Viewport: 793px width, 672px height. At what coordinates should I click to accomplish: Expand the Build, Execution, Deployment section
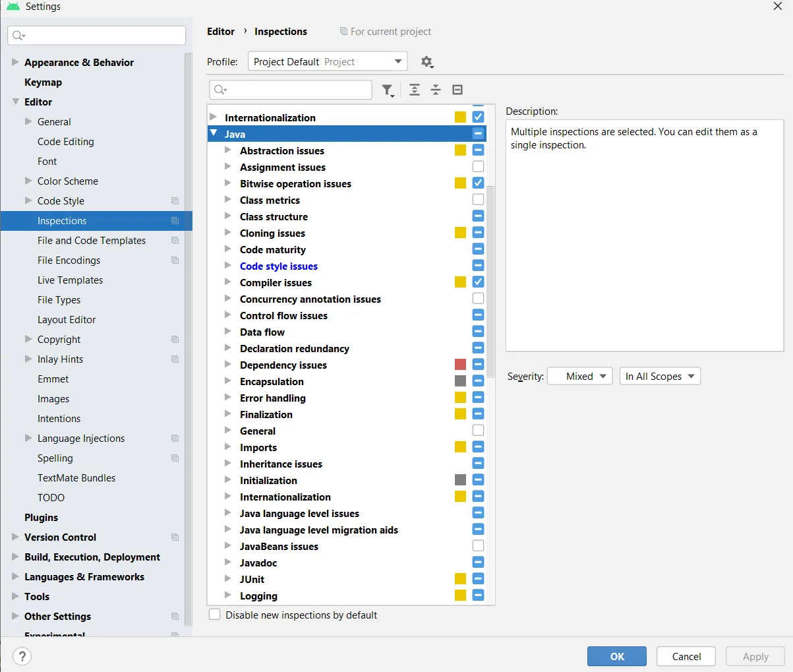pos(15,557)
